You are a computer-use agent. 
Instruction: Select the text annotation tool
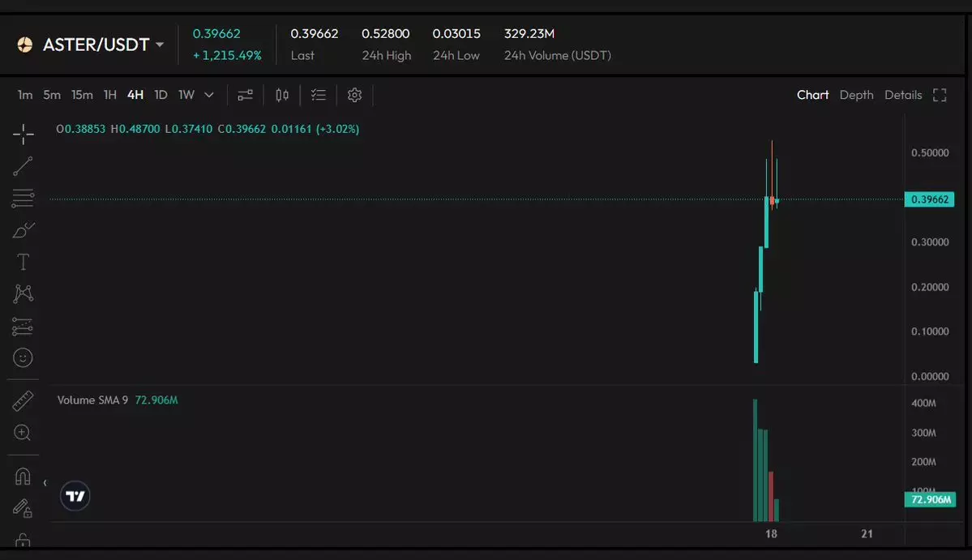coord(23,263)
